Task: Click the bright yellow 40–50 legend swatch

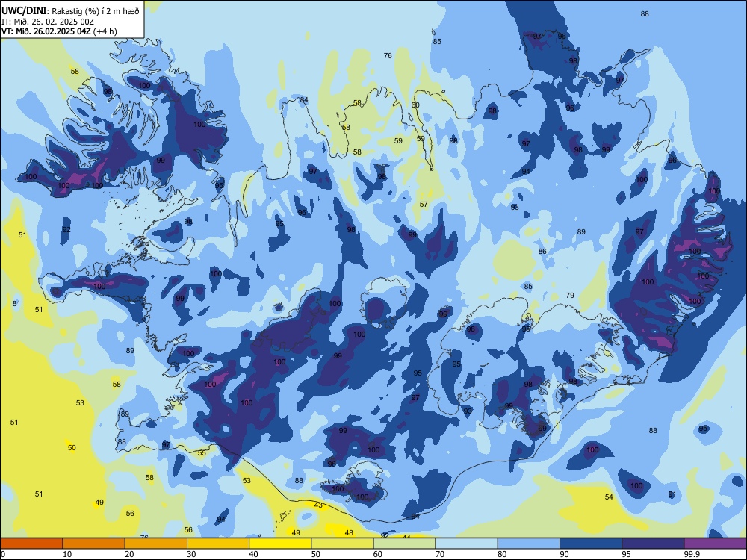Action: point(280,544)
